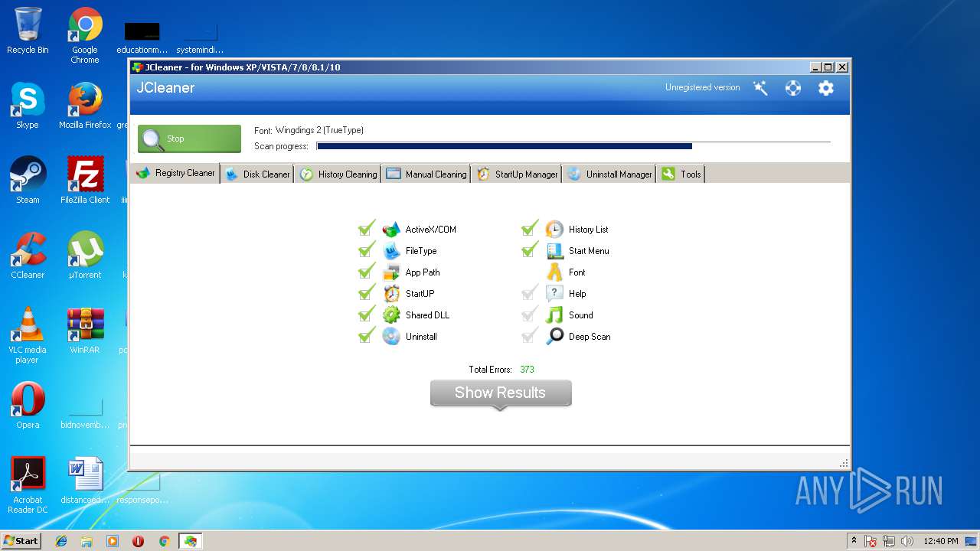Click the Unregistered version link

tap(702, 87)
